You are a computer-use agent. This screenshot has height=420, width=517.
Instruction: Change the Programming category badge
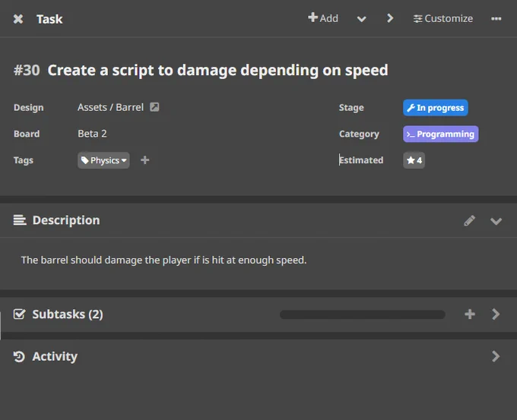click(440, 134)
